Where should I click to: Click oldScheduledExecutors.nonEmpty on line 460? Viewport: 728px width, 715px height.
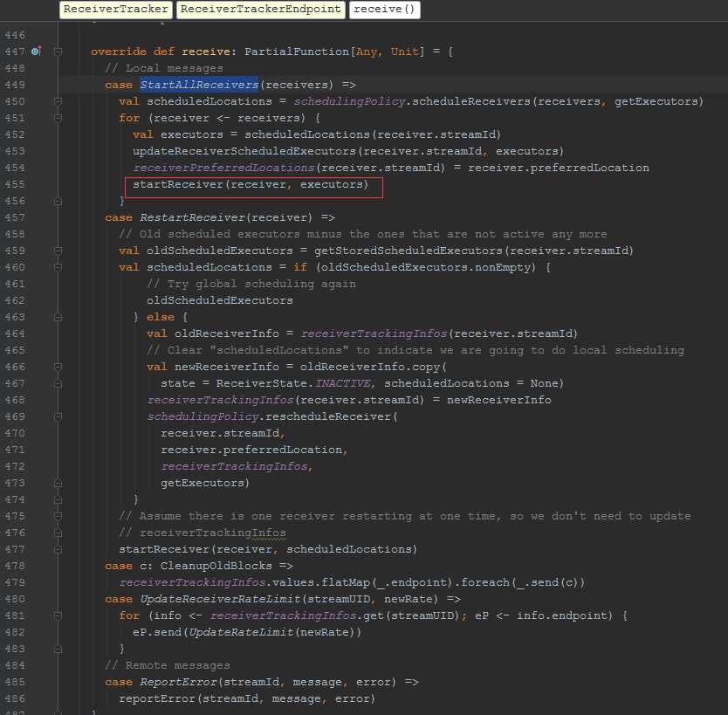pyautogui.click(x=426, y=267)
